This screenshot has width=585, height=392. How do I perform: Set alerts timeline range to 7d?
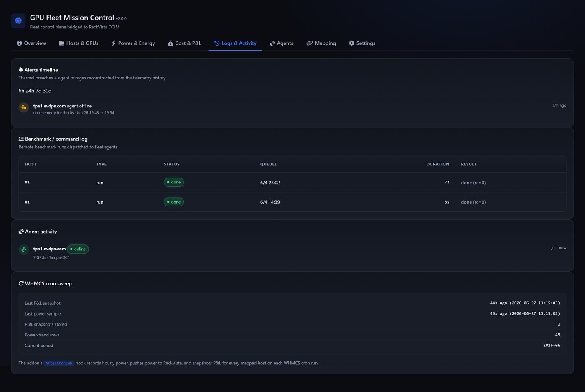38,91
